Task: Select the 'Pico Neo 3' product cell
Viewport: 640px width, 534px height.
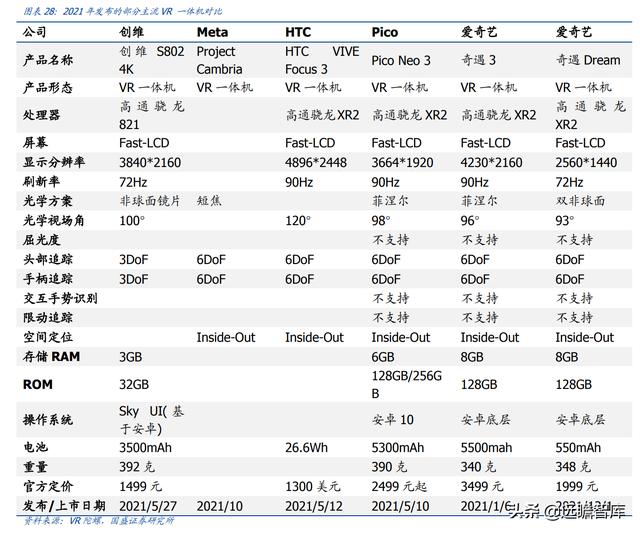Action: [x=401, y=61]
